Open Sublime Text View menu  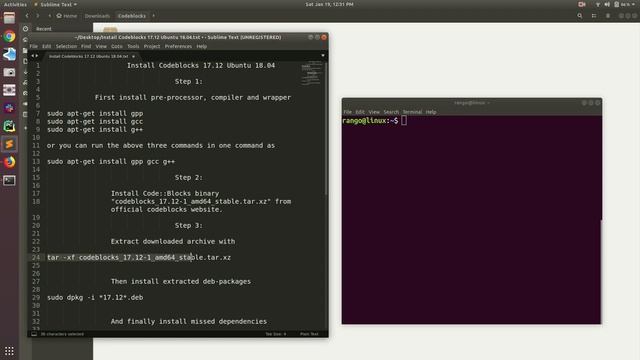pyautogui.click(x=101, y=46)
